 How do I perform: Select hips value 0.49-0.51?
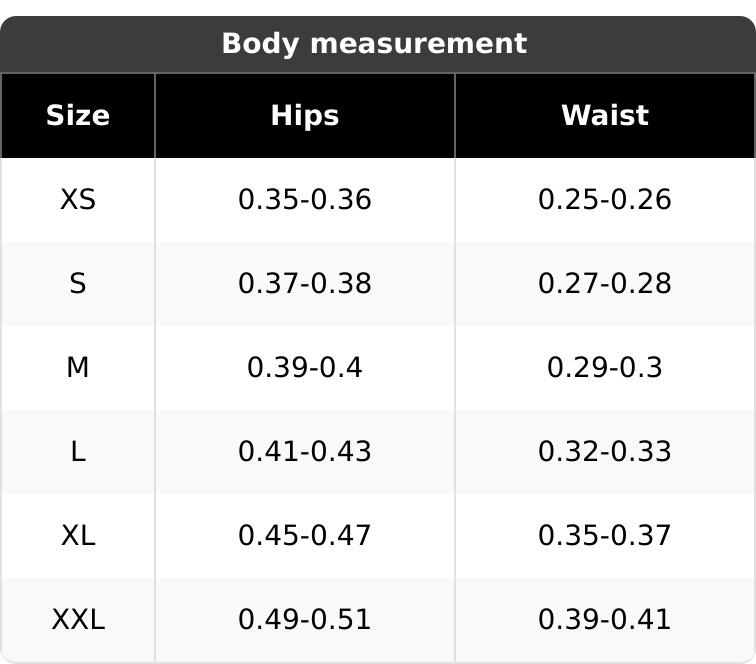point(305,620)
